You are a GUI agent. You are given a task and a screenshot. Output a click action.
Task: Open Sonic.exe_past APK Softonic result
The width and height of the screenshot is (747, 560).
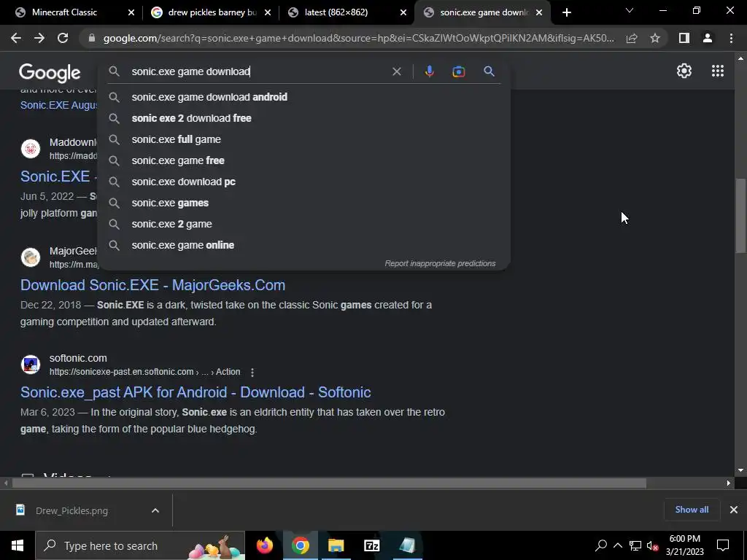[196, 392]
